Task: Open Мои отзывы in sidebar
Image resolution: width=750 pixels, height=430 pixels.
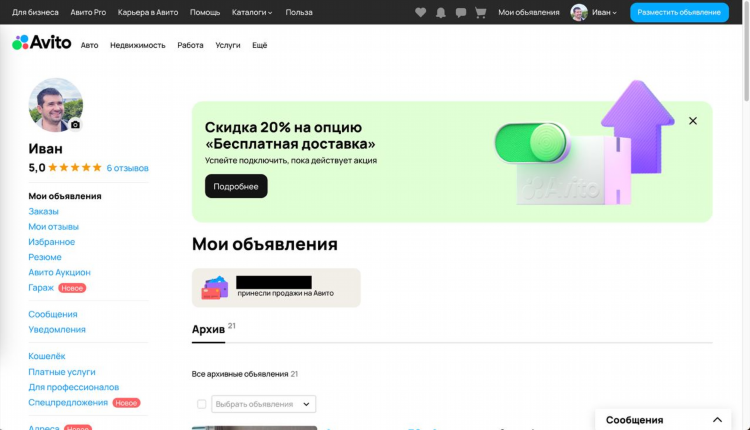Action: 53,227
